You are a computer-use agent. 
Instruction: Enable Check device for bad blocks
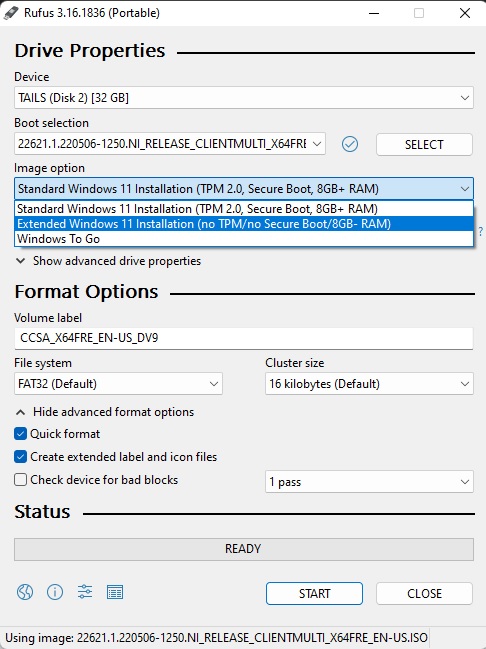tap(20, 480)
